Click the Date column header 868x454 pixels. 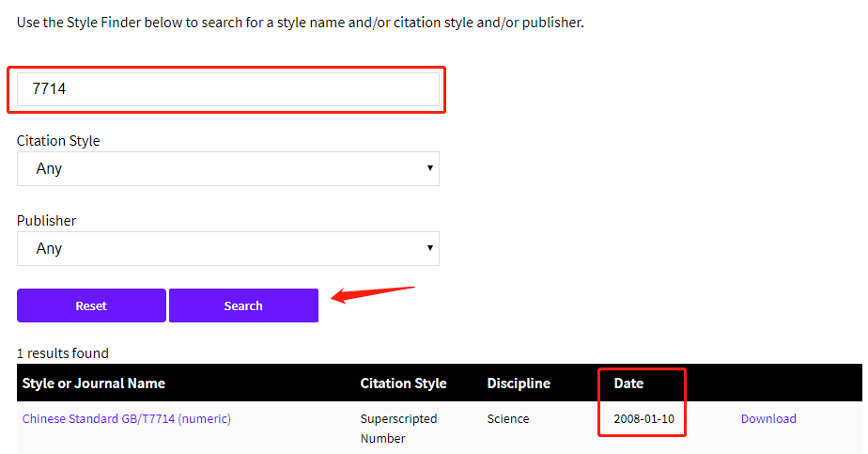point(628,384)
